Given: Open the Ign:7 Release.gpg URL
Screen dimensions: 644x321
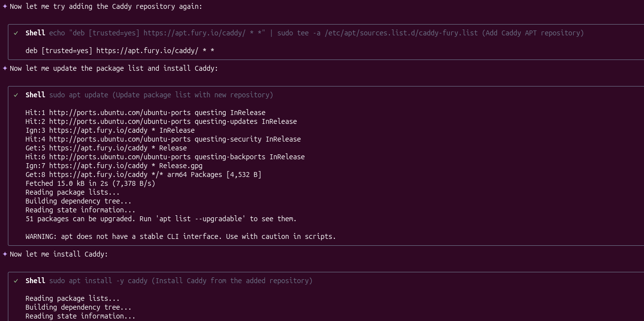Looking at the screenshot, I should tap(98, 166).
